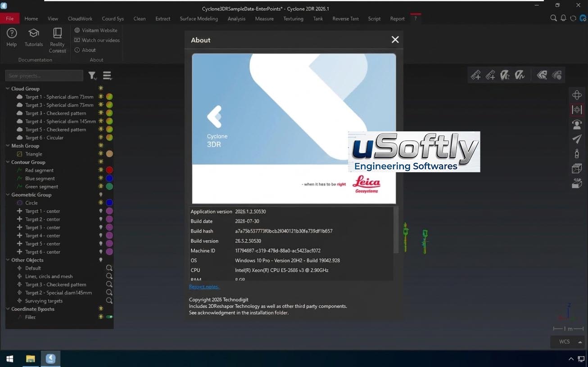Toggle the green switch next to Filler

pos(109,317)
